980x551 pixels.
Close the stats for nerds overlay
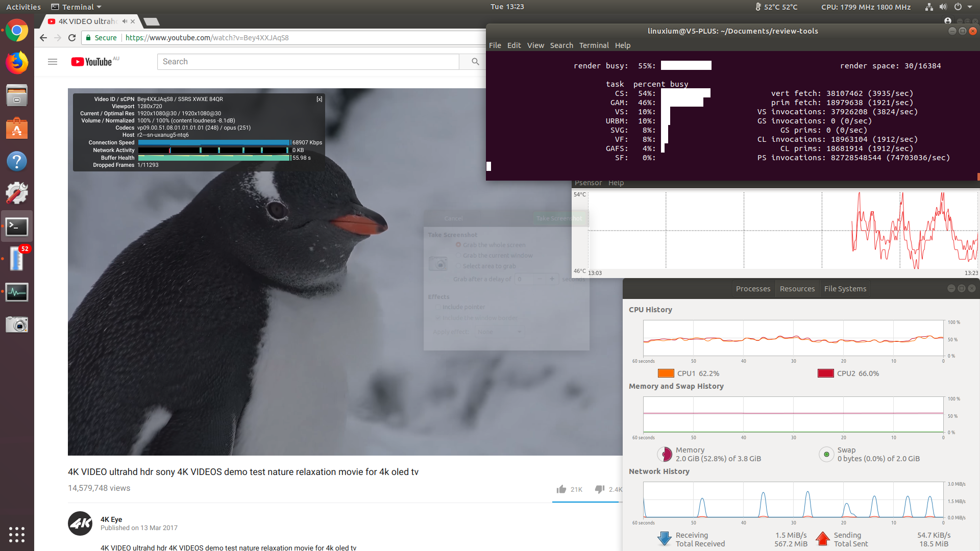[x=319, y=99]
